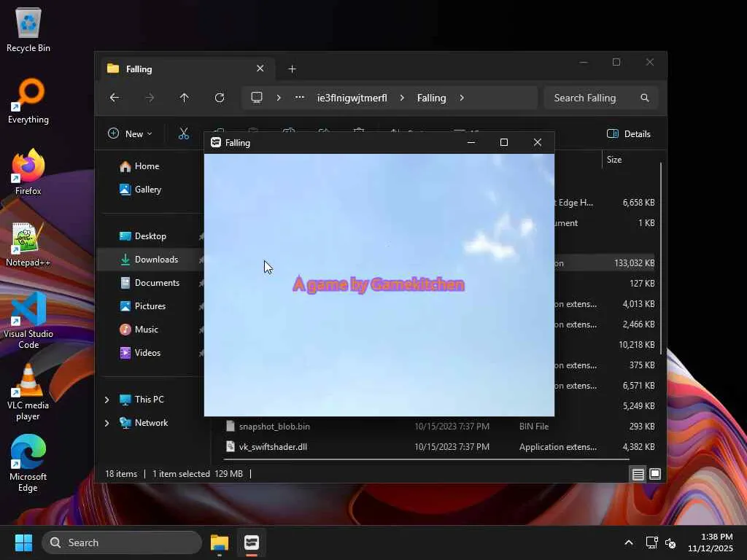Click the Size column header
This screenshot has width=747, height=560.
[614, 160]
